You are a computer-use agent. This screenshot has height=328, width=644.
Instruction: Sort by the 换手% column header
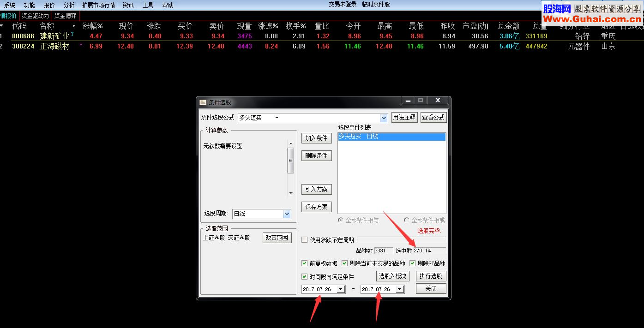click(x=295, y=26)
